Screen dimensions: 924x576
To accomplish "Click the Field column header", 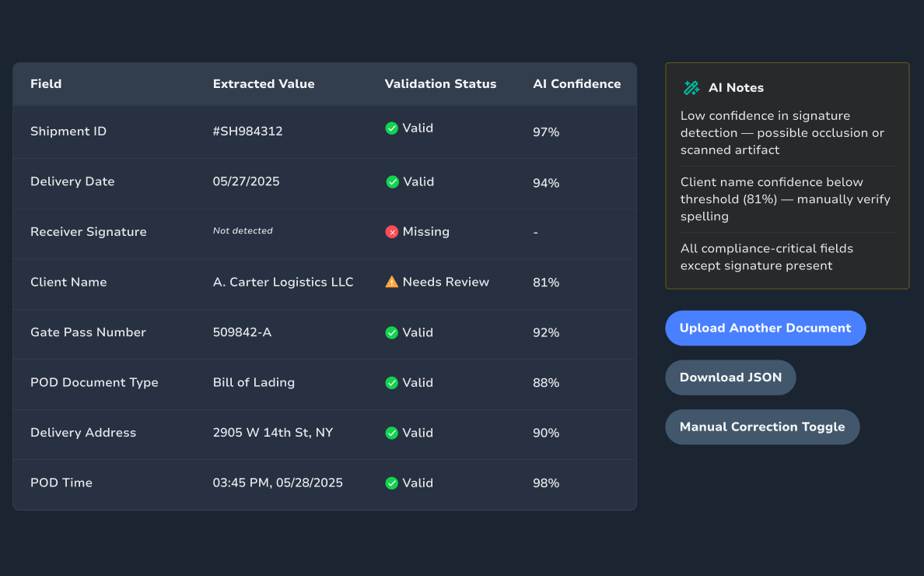I will click(46, 84).
